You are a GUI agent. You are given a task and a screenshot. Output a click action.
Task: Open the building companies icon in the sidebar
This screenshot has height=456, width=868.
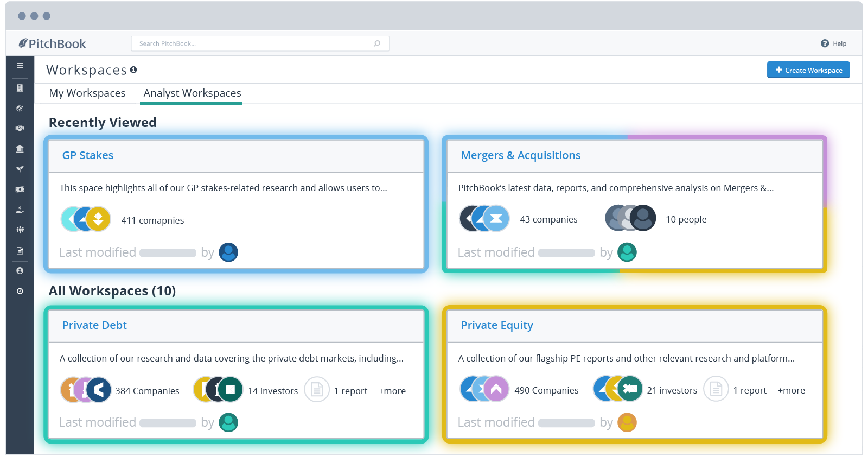point(20,88)
